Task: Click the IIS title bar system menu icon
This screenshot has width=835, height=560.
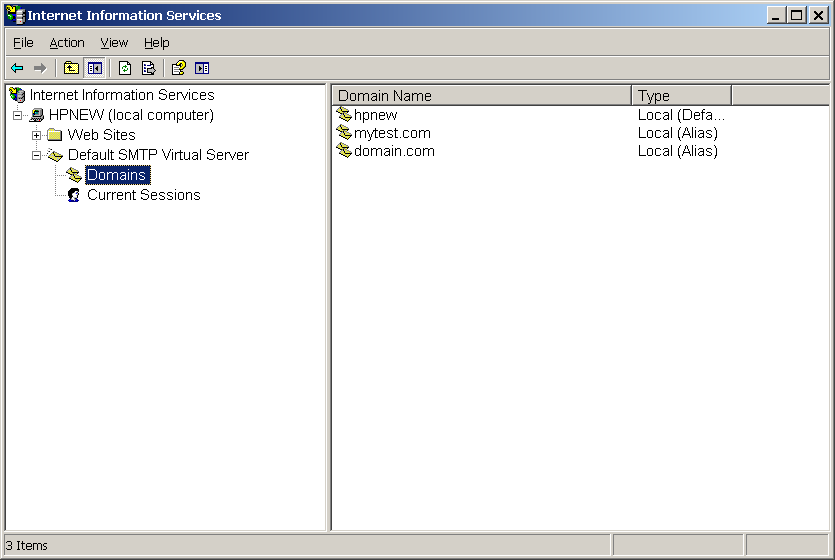Action: 15,15
